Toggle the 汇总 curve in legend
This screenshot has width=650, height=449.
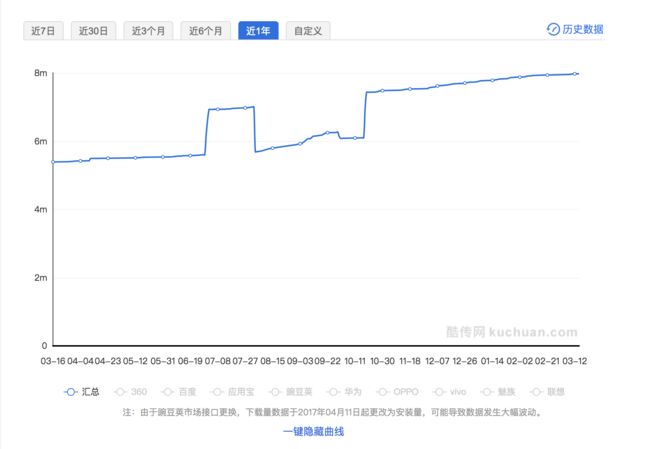click(x=82, y=392)
